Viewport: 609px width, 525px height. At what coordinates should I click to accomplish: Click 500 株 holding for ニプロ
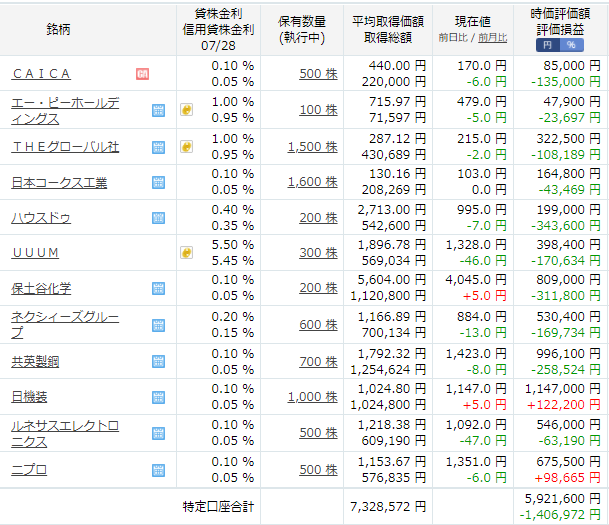(318, 469)
